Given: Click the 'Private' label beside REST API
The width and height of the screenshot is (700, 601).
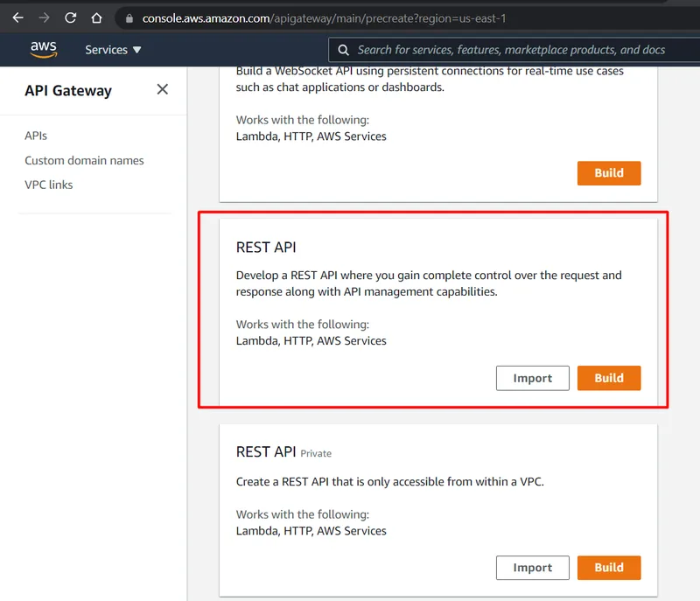Looking at the screenshot, I should coord(316,454).
